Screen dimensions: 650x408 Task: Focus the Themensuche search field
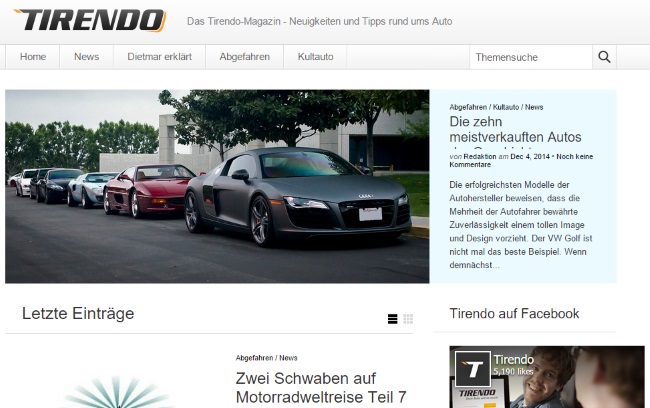point(530,57)
